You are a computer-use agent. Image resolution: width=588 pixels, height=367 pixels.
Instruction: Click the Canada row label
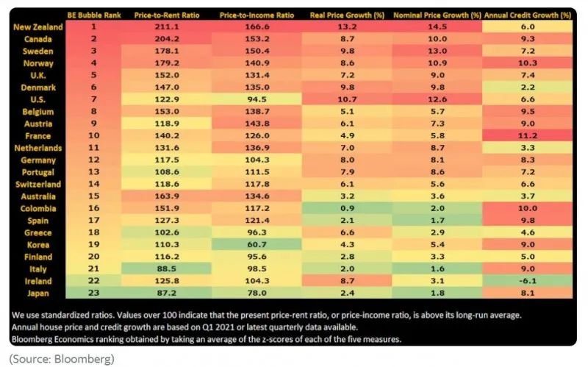click(38, 39)
